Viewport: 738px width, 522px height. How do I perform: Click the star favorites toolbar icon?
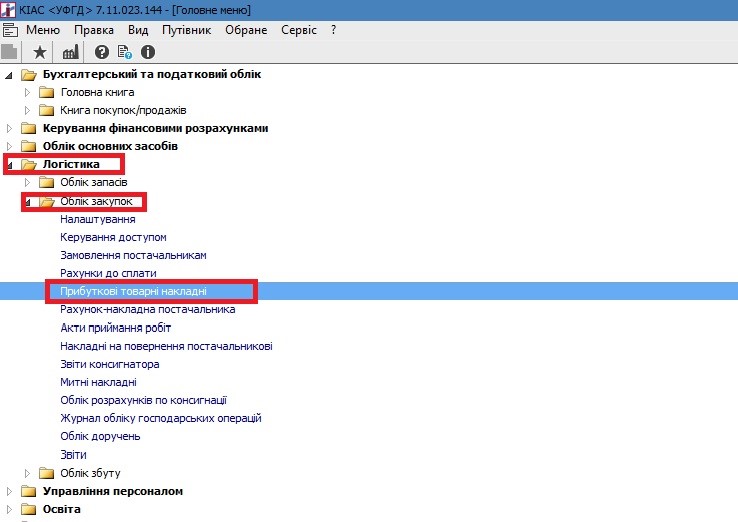[40, 52]
